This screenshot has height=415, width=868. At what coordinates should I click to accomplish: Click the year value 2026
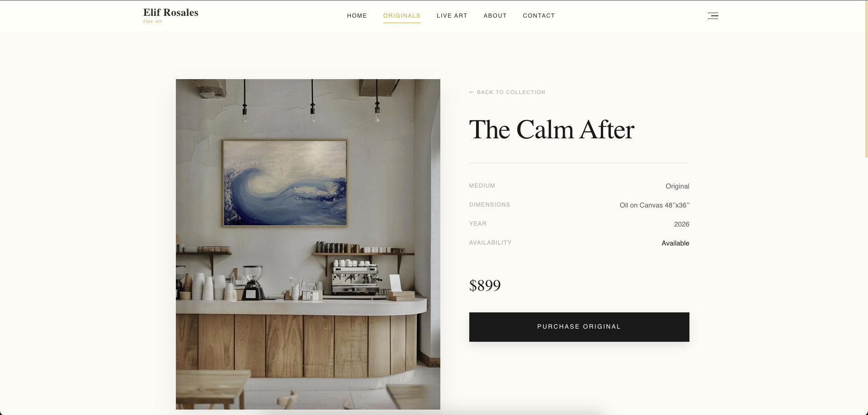click(x=681, y=224)
